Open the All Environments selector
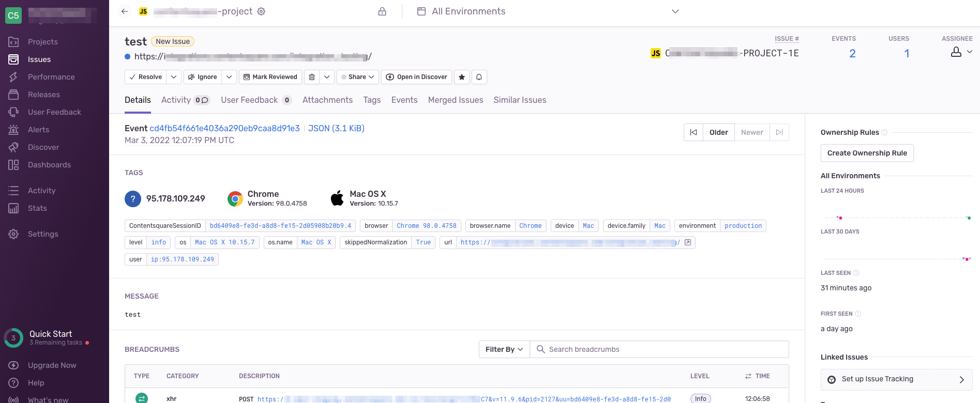Image resolution: width=980 pixels, height=403 pixels. pos(548,11)
